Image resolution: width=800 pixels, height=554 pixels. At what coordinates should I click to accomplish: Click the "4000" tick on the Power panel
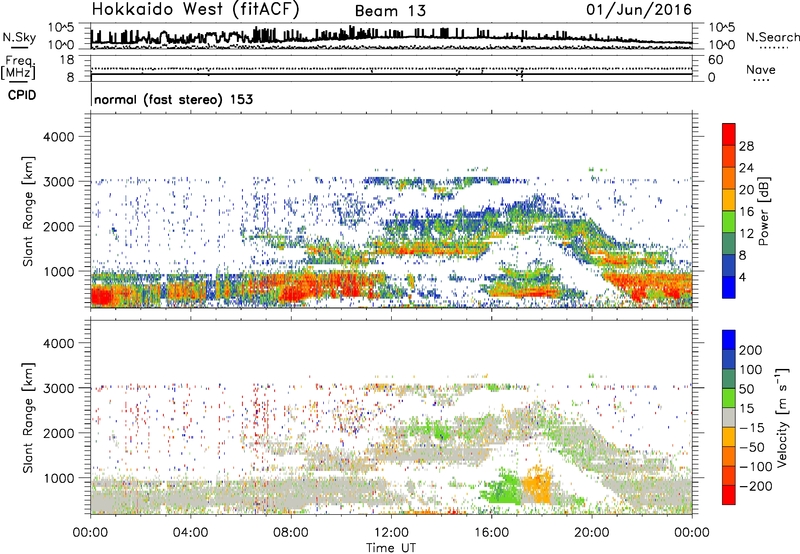point(59,137)
